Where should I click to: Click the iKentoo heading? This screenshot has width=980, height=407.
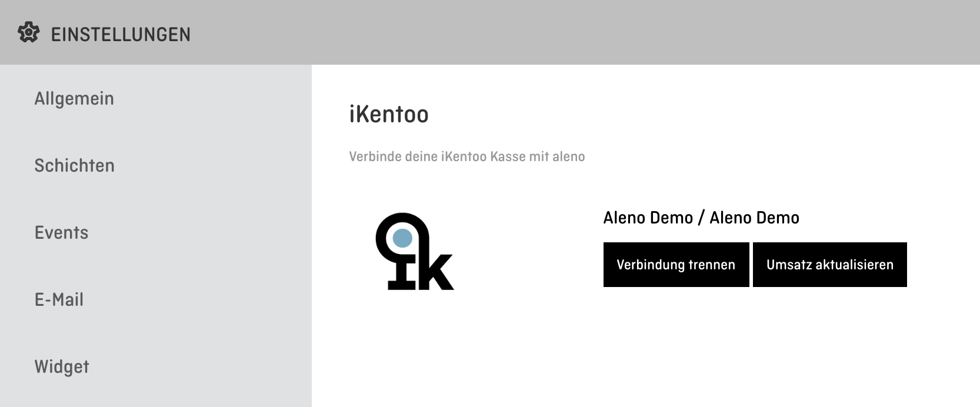point(389,114)
